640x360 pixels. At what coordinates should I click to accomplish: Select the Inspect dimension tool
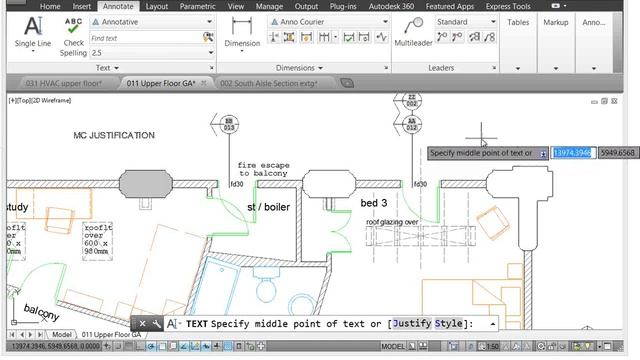click(x=349, y=38)
